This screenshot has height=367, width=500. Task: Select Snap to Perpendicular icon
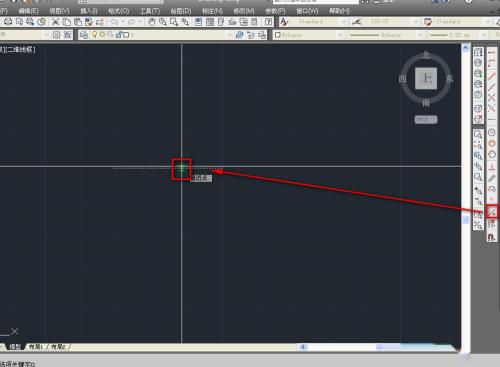tap(491, 167)
